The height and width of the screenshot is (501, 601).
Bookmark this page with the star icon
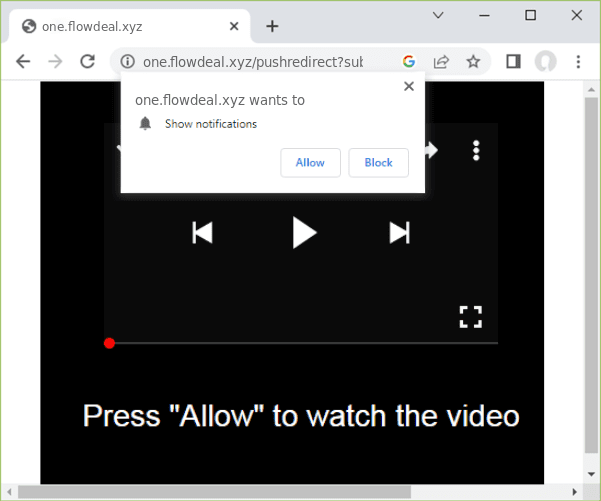473,62
